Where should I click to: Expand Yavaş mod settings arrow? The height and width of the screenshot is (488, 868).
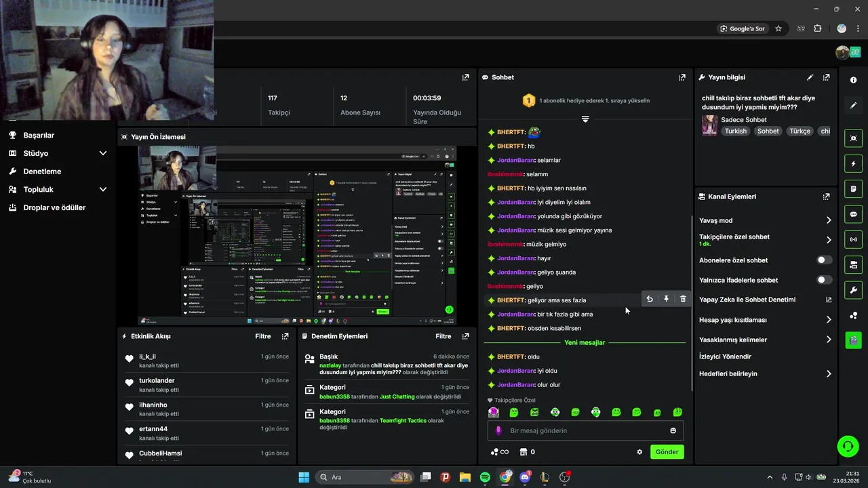pos(828,220)
